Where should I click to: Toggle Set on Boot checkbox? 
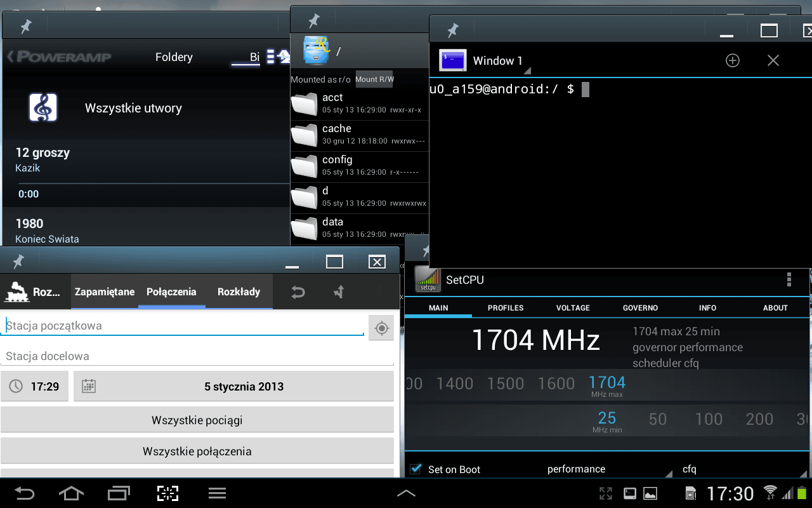pos(416,469)
